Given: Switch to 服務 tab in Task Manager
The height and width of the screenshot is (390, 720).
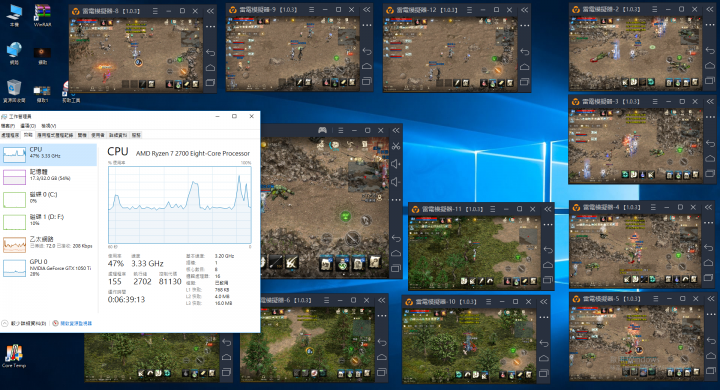Looking at the screenshot, I should tap(136, 135).
